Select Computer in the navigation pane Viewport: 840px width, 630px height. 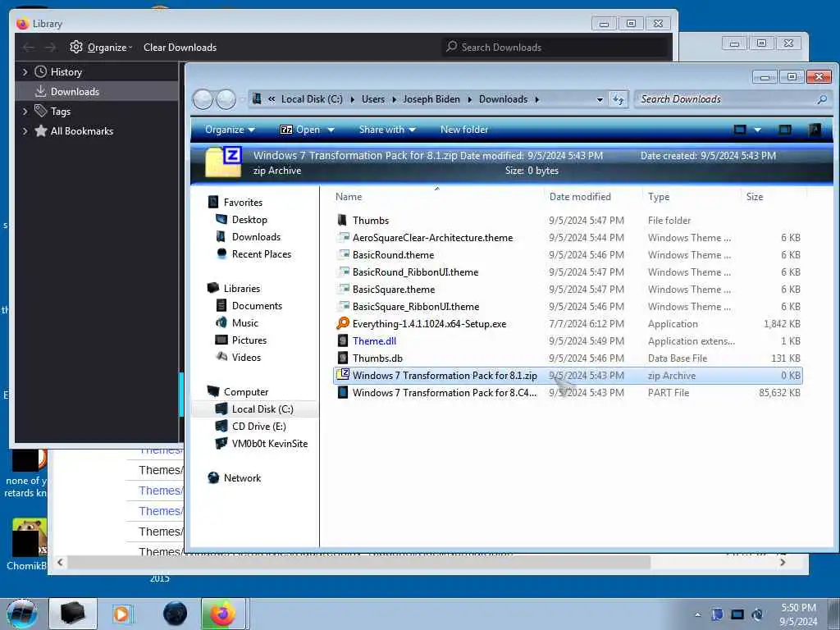point(246,391)
